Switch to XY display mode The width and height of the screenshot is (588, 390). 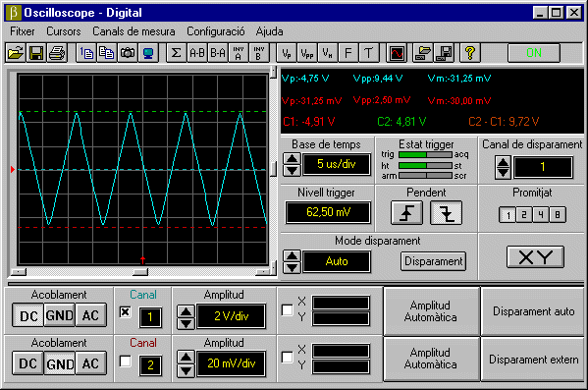pyautogui.click(x=535, y=257)
